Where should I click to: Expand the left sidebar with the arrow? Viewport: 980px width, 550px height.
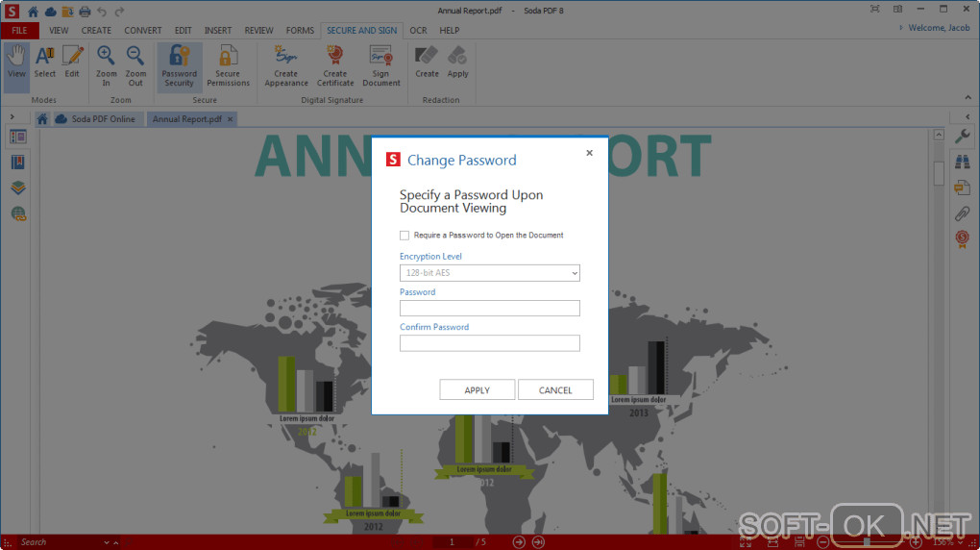coord(12,117)
